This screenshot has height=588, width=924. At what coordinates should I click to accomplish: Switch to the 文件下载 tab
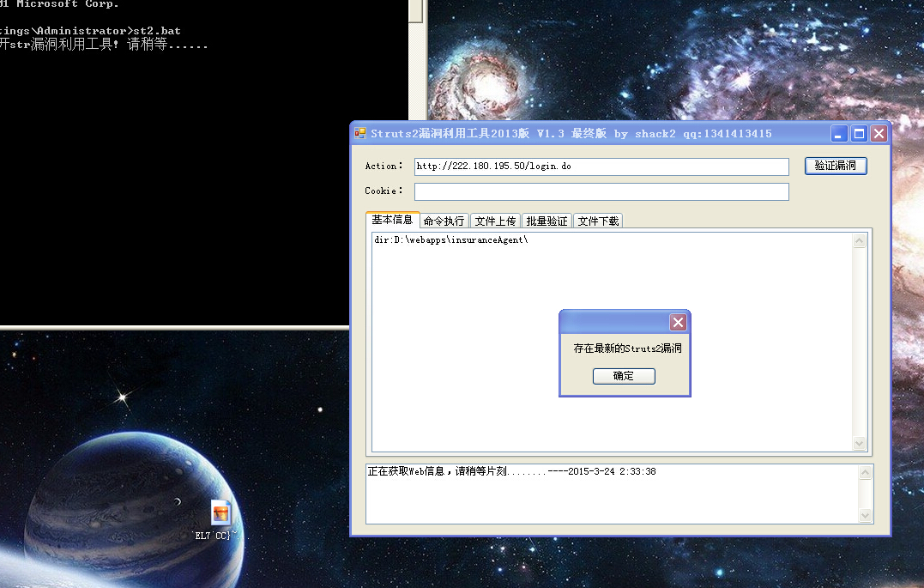[598, 221]
